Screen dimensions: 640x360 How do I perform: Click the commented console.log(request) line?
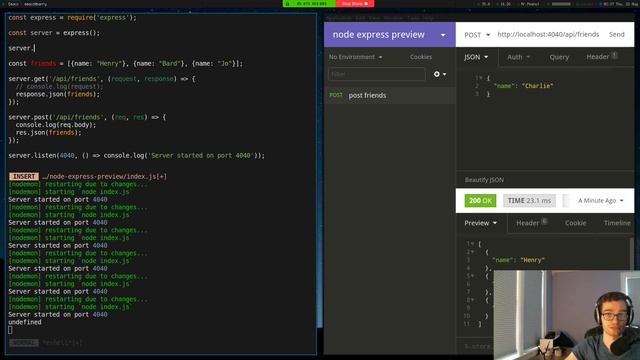(59, 87)
